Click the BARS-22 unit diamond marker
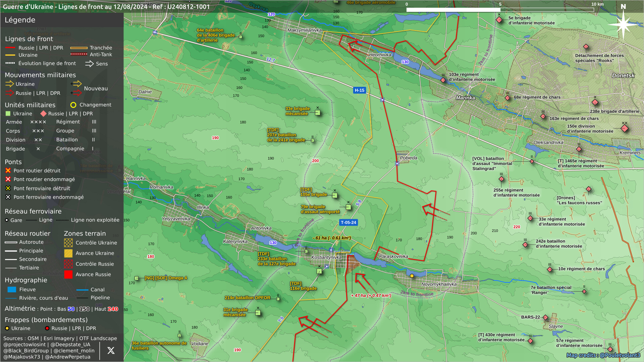The height and width of the screenshot is (362, 644). coord(545,317)
